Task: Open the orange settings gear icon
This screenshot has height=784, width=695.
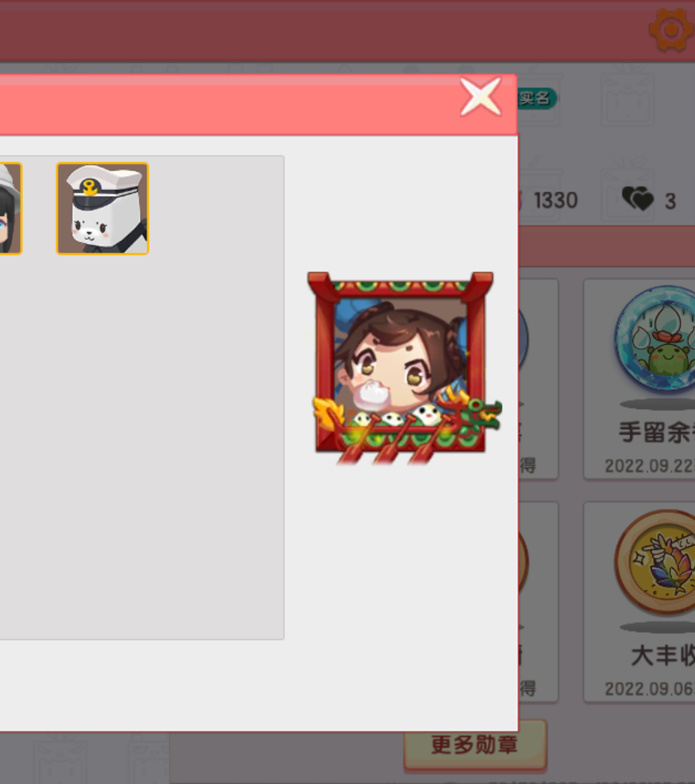Action: (x=671, y=30)
